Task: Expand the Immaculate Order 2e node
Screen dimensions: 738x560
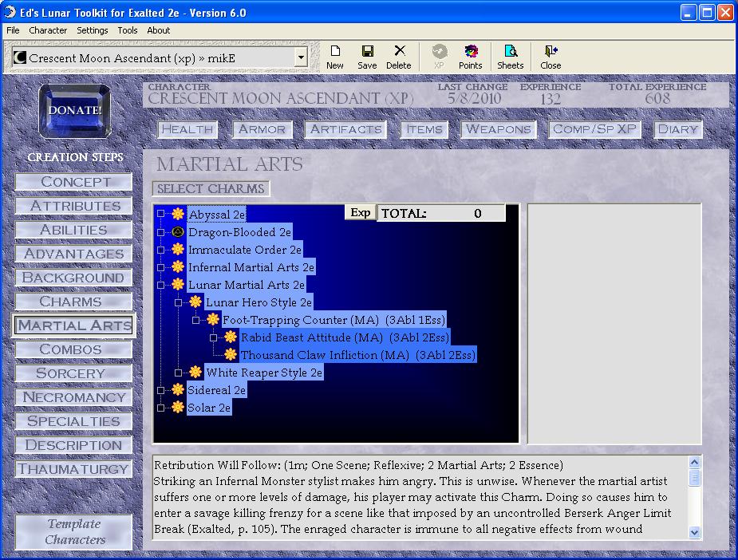Action: tap(161, 250)
